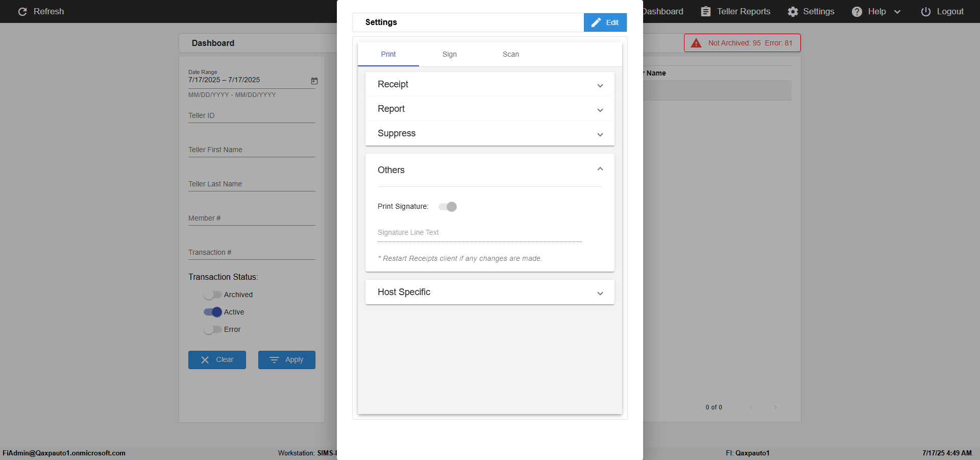Image resolution: width=980 pixels, height=460 pixels.
Task: Click the Help question mark icon
Action: click(x=857, y=12)
